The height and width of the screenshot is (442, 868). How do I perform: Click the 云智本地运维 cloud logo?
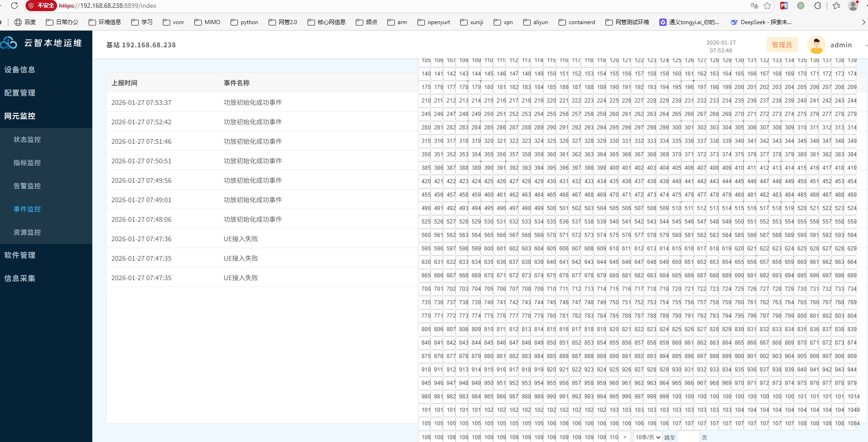point(9,43)
